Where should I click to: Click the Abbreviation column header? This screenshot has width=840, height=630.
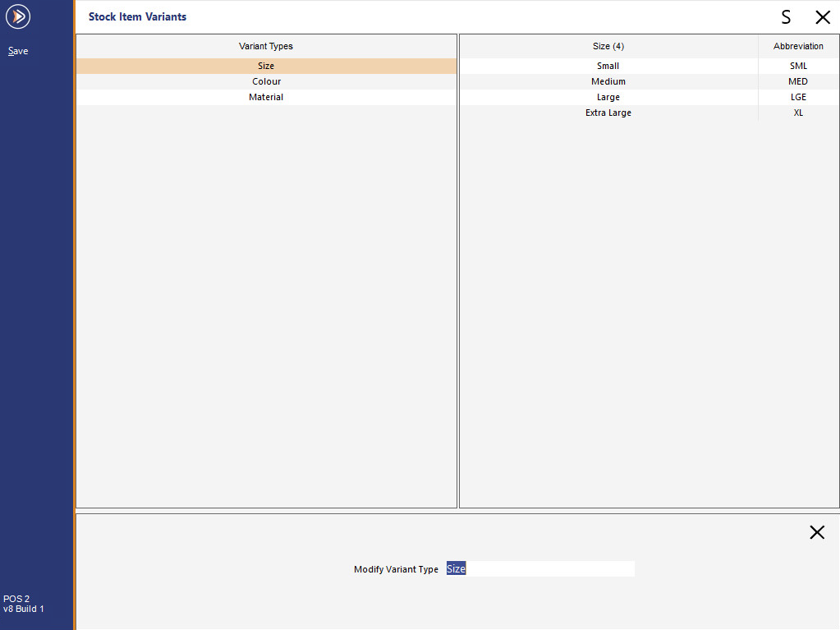pos(798,46)
